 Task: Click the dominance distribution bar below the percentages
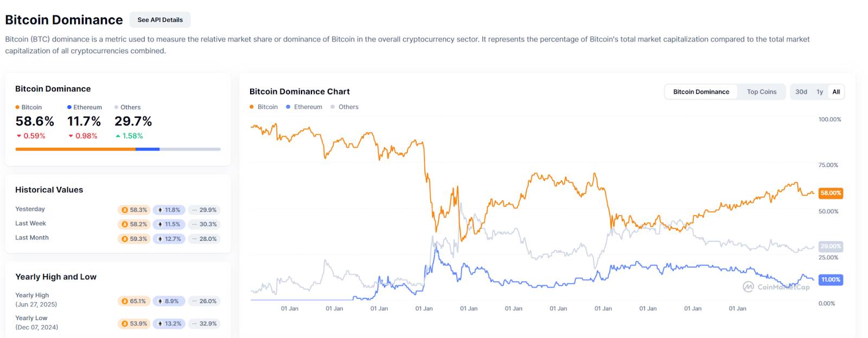[118, 148]
